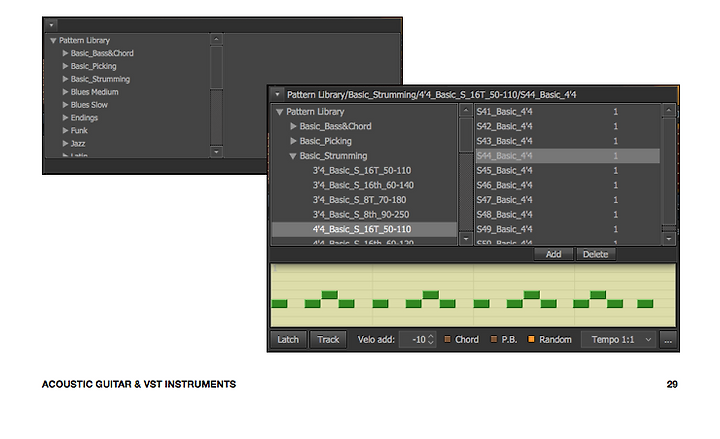The width and height of the screenshot is (720, 439).
Task: Select pattern S49_Basic_4'4
Action: pyautogui.click(x=568, y=229)
